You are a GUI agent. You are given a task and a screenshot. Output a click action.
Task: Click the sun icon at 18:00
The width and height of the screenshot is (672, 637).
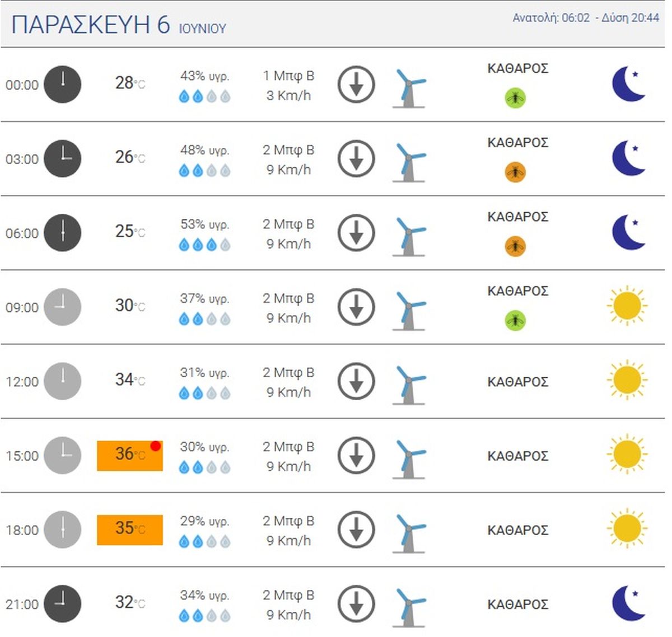pyautogui.click(x=627, y=528)
